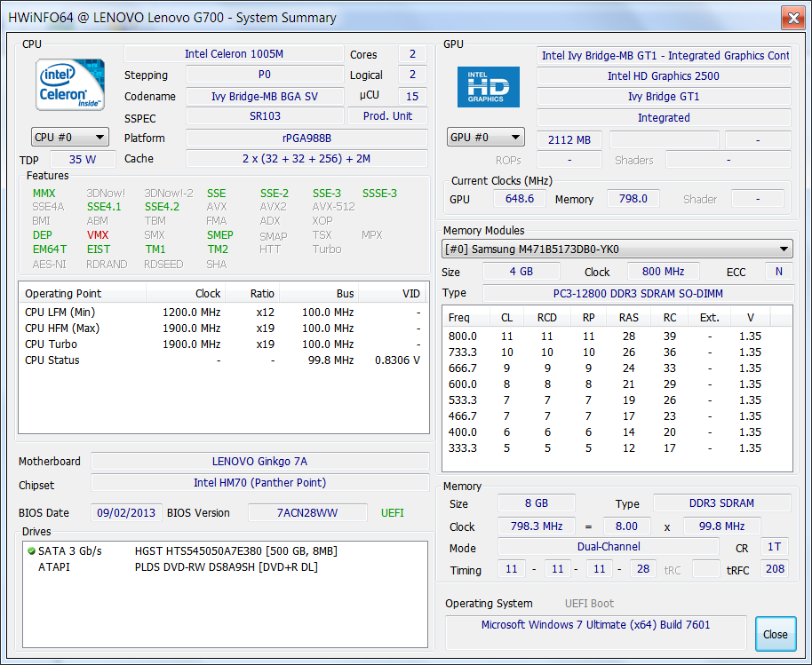Click the Intel Celeron inside logo
812x665 pixels.
coord(70,85)
